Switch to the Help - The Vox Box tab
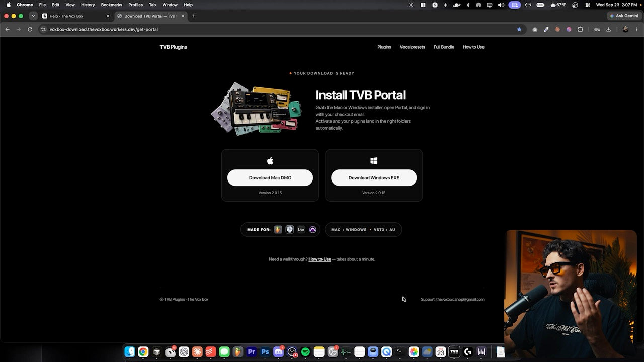This screenshot has height=362, width=644. point(75,16)
